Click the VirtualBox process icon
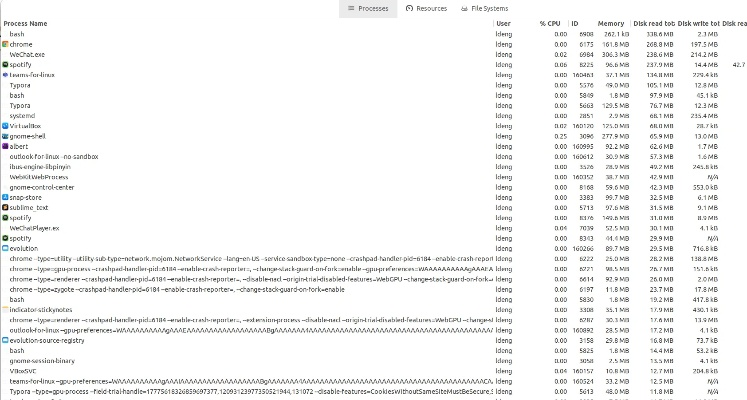The image size is (747, 400). pyautogui.click(x=5, y=126)
